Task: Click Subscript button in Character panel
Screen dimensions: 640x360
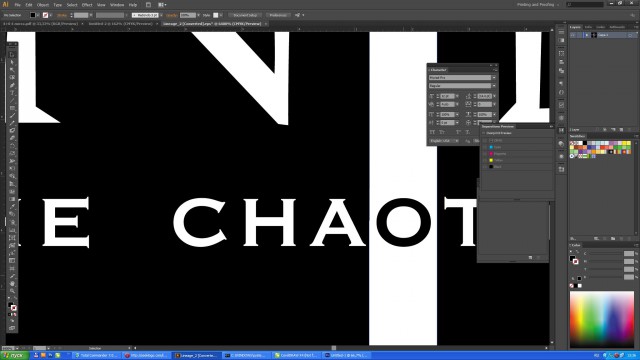Action: point(468,132)
